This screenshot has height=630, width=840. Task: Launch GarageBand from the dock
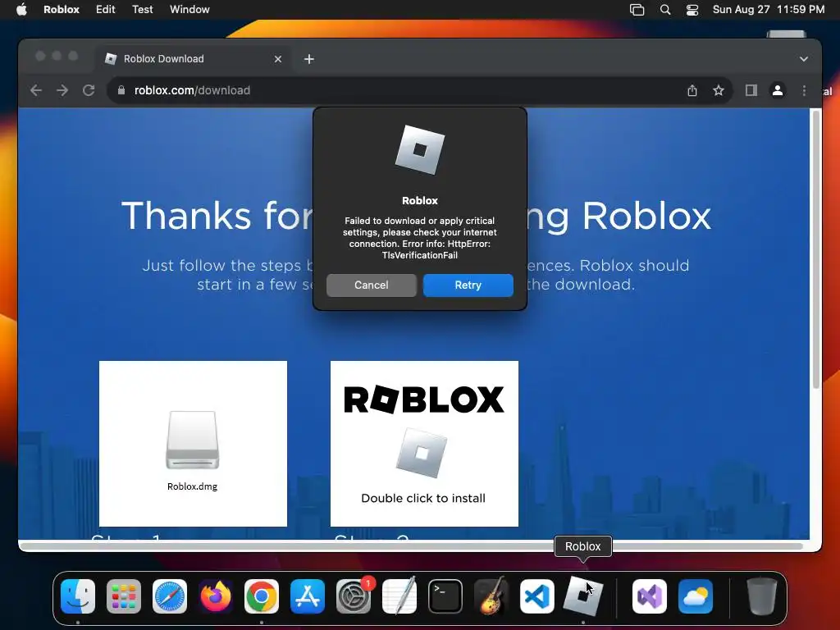click(491, 596)
